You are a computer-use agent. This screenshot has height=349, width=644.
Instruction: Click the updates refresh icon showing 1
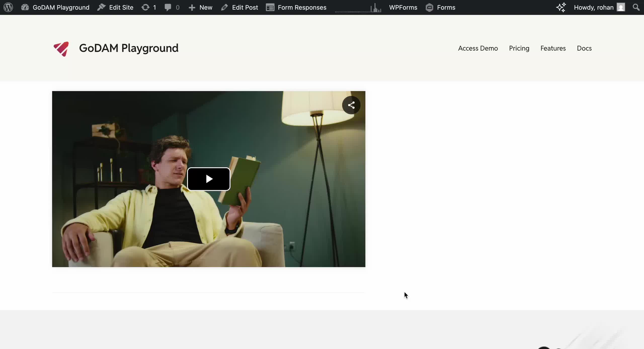pos(146,7)
